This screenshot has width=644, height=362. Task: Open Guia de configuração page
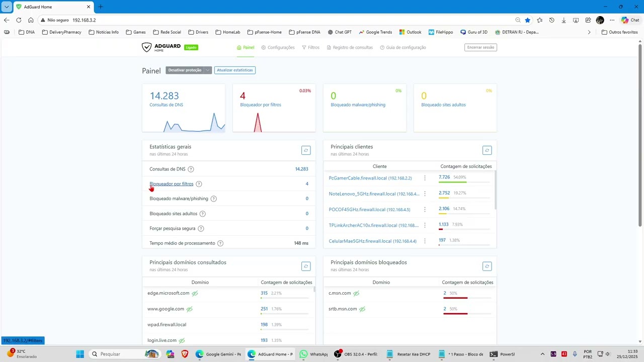point(403,47)
